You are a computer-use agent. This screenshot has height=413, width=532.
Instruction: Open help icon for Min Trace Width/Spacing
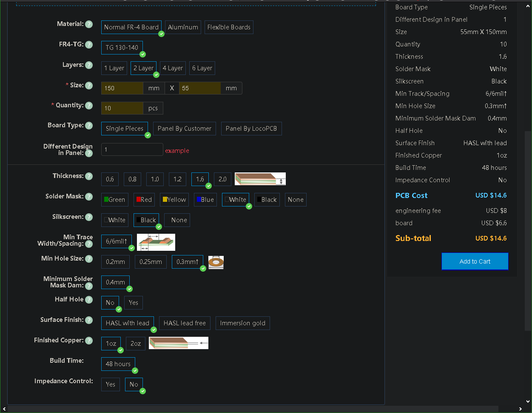point(89,244)
